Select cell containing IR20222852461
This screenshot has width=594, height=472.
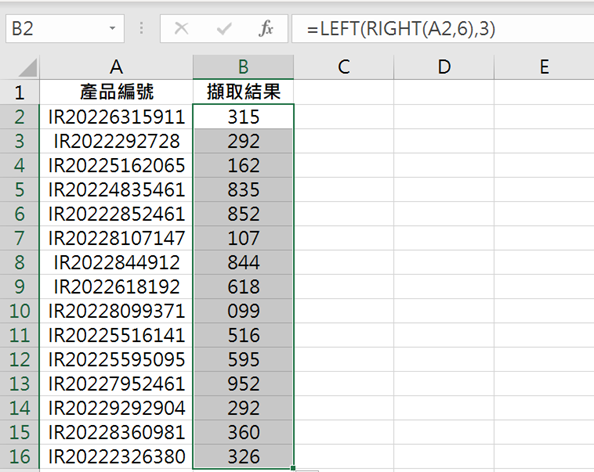pos(116,214)
